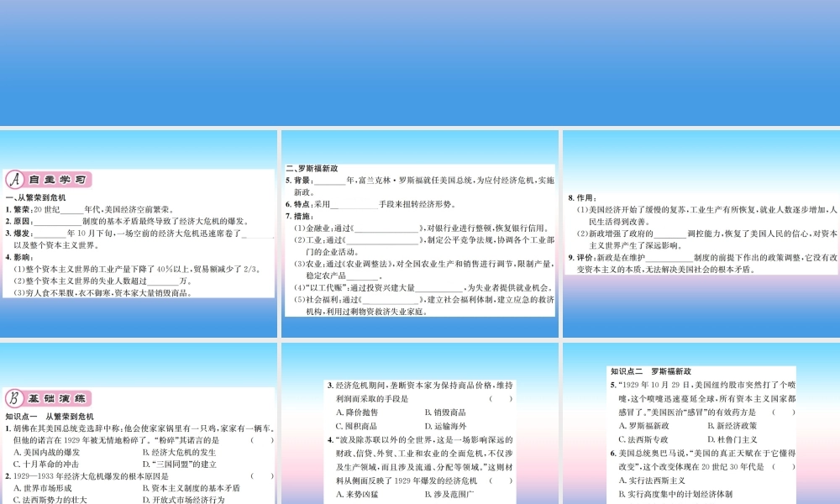Open the blank blue title slide thumbnail
Image resolution: width=840 pixels, height=504 pixels.
tap(420, 63)
